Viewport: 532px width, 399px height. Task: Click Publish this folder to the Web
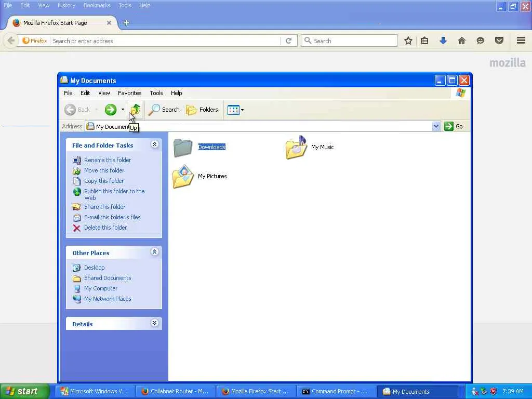(x=114, y=194)
